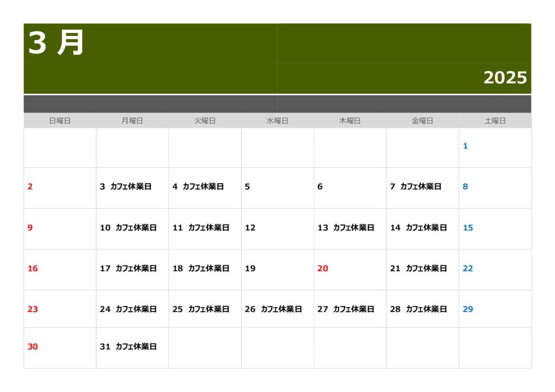Click date 7 カフェ休業日 cell

click(422, 188)
